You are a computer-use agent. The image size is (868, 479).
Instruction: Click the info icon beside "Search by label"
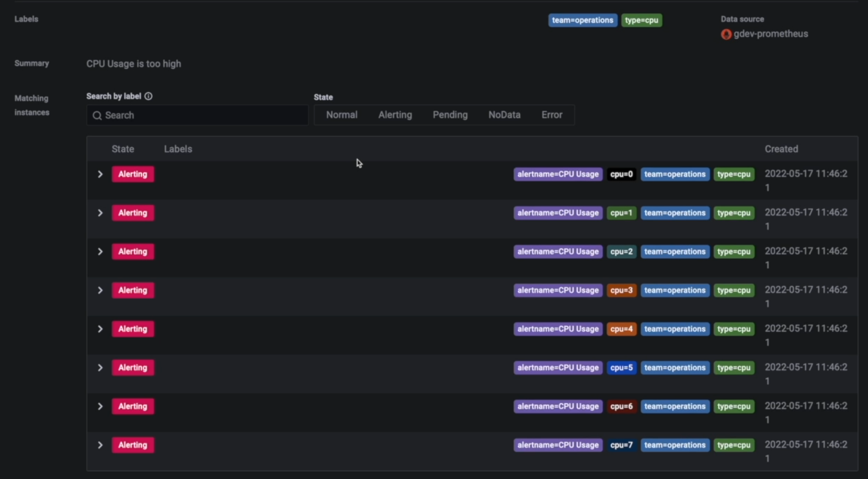pyautogui.click(x=149, y=96)
